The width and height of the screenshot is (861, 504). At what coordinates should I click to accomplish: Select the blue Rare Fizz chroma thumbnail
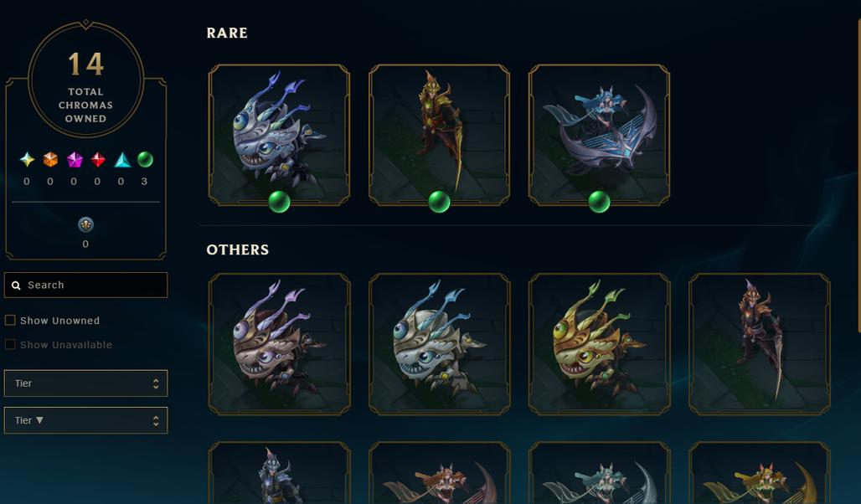pyautogui.click(x=279, y=135)
